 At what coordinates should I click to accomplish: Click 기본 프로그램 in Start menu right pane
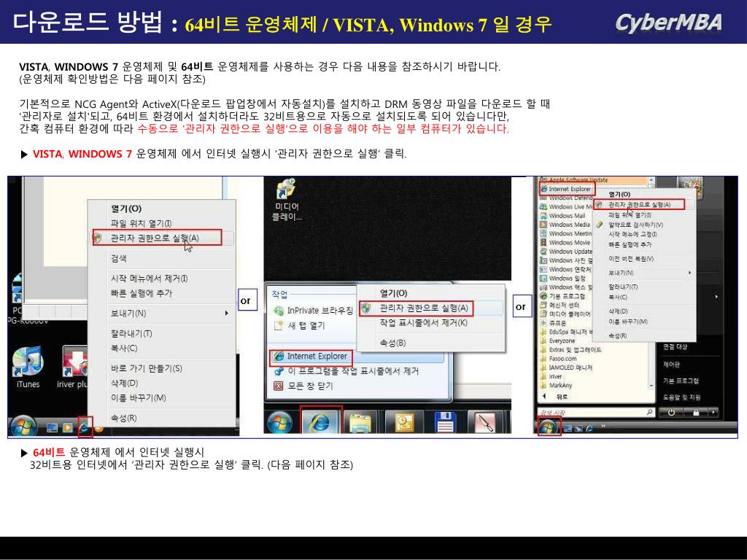coord(681,381)
